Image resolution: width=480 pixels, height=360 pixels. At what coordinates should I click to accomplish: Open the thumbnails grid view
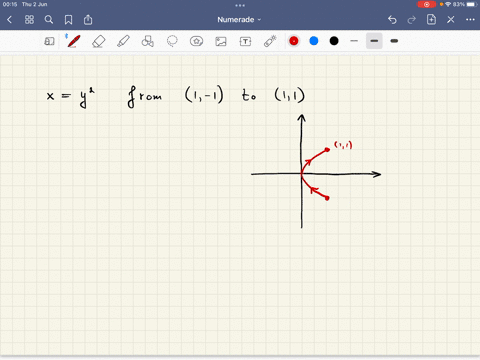tap(29, 20)
